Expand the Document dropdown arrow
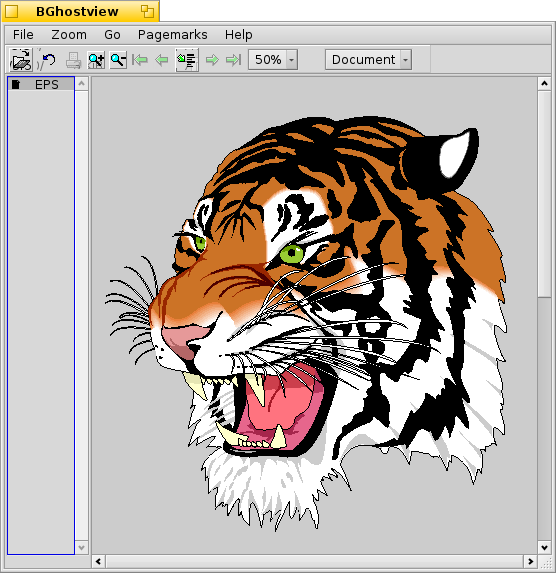This screenshot has width=556, height=573. [x=405, y=60]
